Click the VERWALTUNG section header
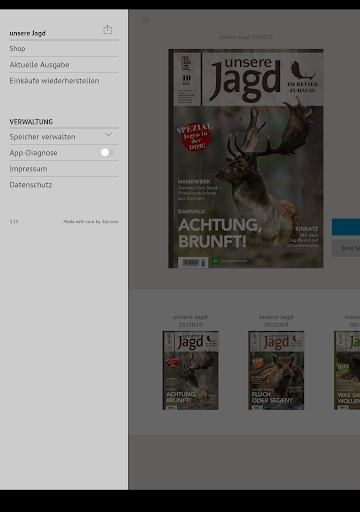The height and width of the screenshot is (512, 360). click(x=31, y=122)
